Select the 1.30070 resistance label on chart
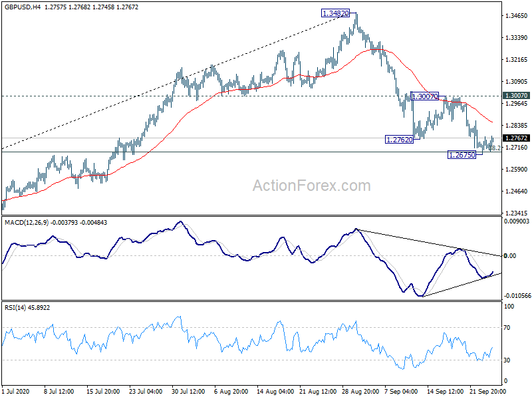 pyautogui.click(x=424, y=96)
